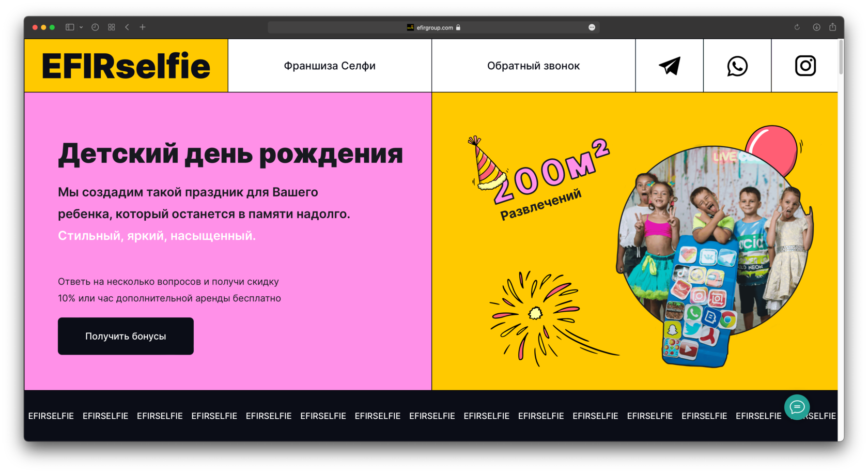This screenshot has height=473, width=868.
Task: Click the page's vertical scrollbar
Action: click(x=841, y=57)
